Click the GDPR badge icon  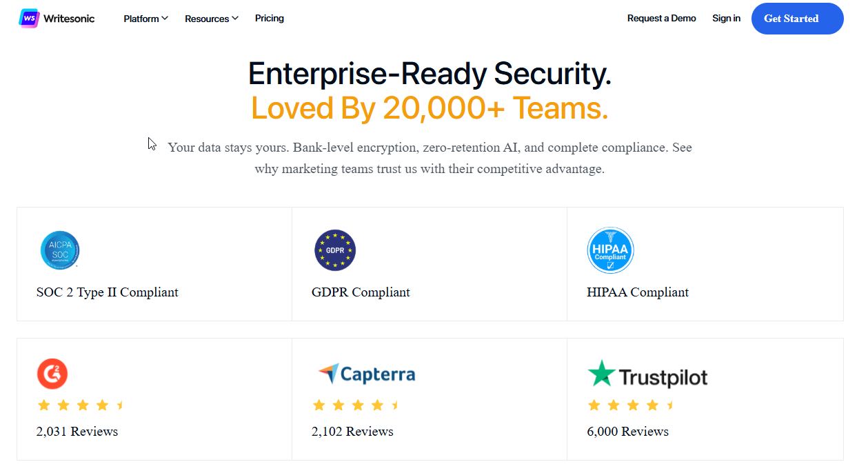point(335,250)
